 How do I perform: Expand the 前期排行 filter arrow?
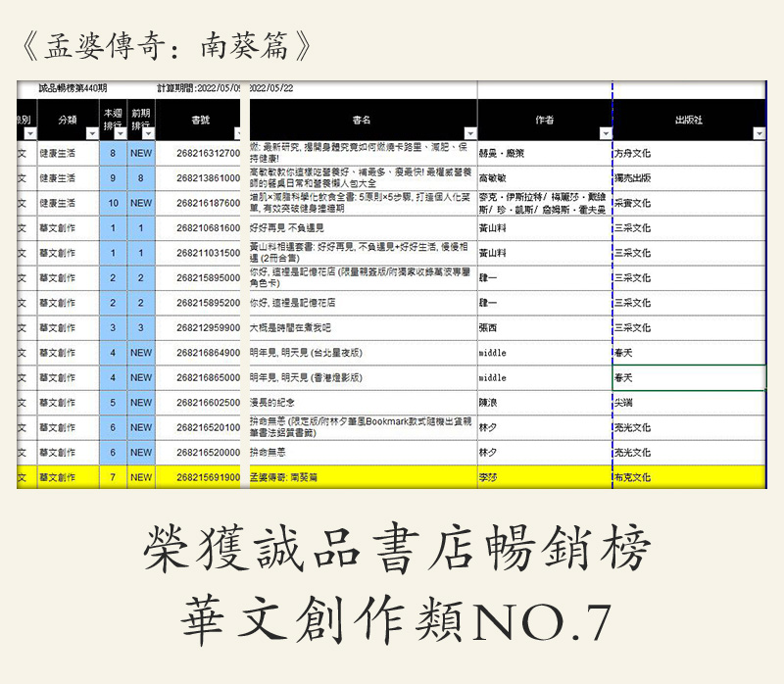(147, 133)
